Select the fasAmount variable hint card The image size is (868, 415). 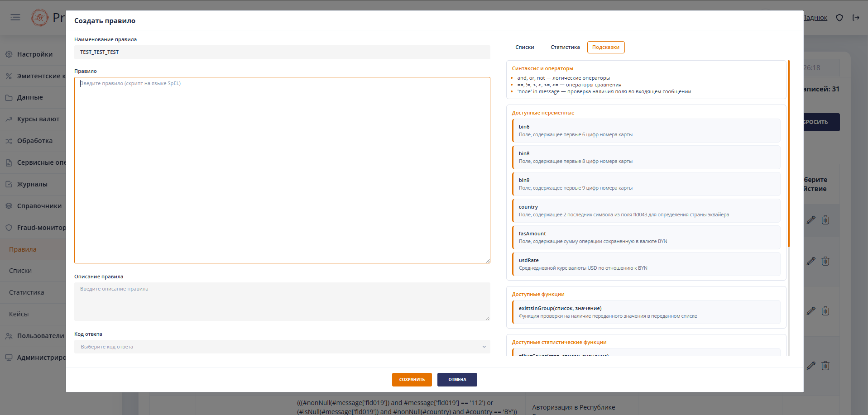coord(646,237)
